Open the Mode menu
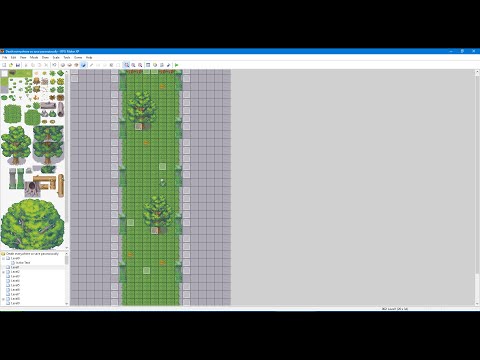The height and width of the screenshot is (360, 480). point(34,57)
